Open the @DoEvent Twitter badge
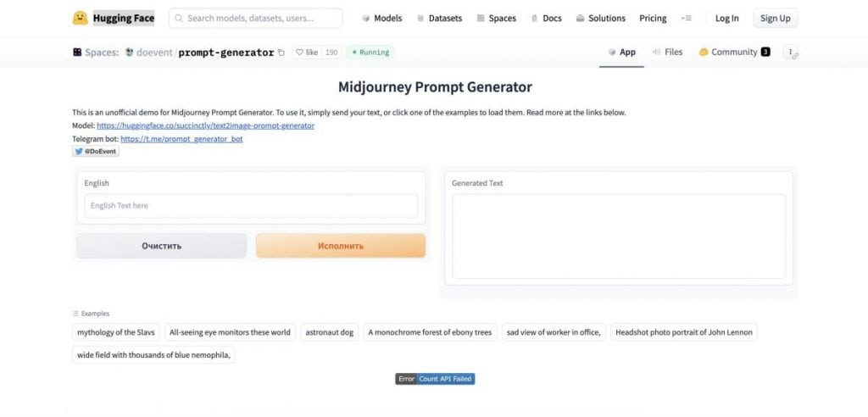The height and width of the screenshot is (417, 868). (96, 151)
